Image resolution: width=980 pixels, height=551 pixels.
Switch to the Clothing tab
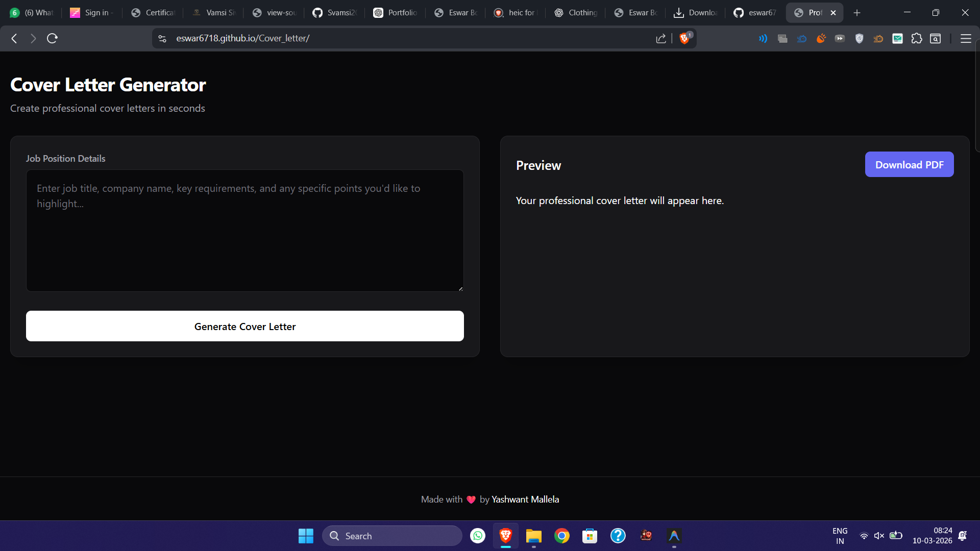pyautogui.click(x=576, y=13)
